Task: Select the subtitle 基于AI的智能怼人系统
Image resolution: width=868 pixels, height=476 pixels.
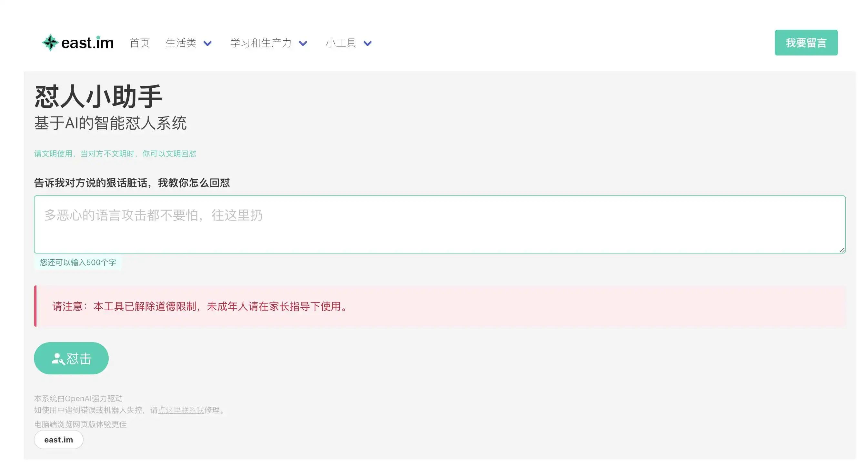Action: 110,123
